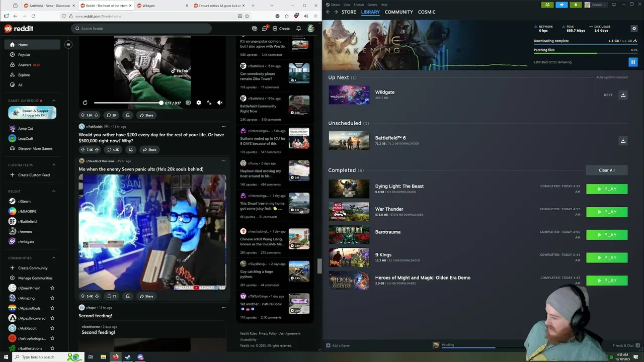Open Reddit video player settings gear

click(x=199, y=103)
